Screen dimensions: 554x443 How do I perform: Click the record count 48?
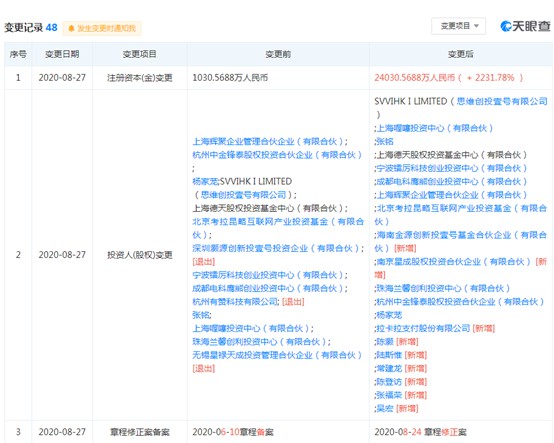point(52,28)
